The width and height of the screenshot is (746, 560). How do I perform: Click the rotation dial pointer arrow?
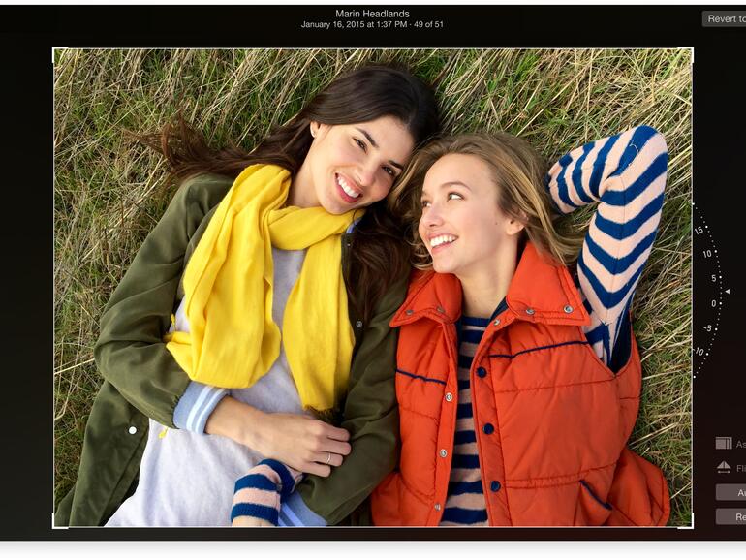coord(727,291)
